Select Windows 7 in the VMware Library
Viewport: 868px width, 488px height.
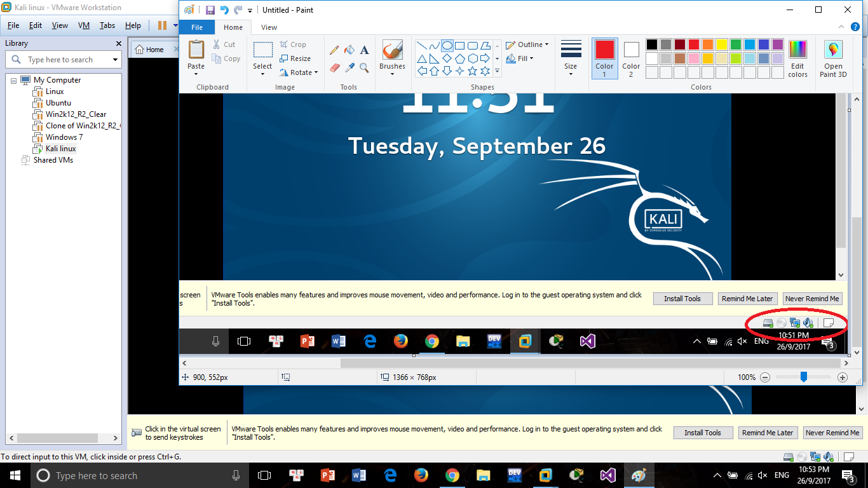tap(64, 137)
